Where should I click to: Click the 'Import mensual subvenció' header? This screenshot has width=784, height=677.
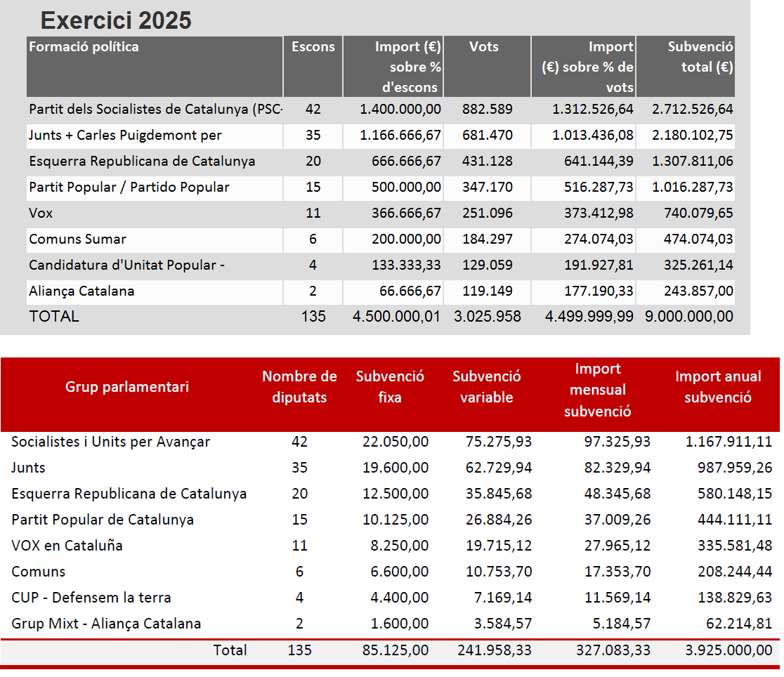coord(598,390)
